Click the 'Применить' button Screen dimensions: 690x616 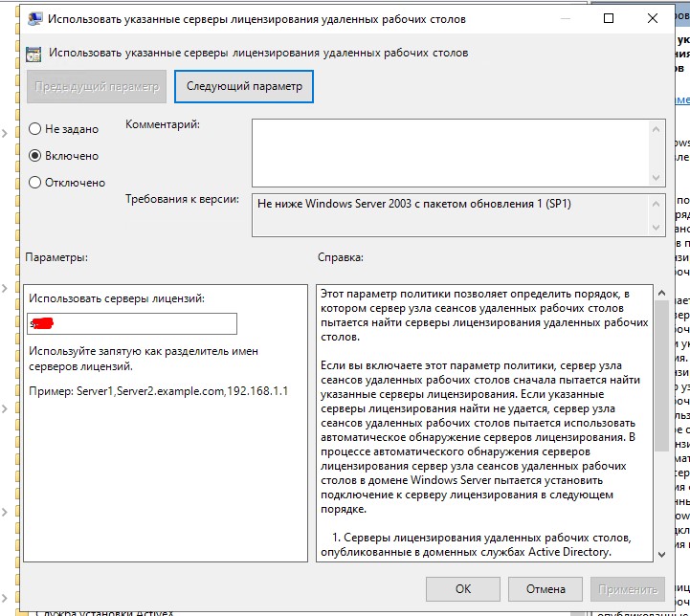point(628,589)
